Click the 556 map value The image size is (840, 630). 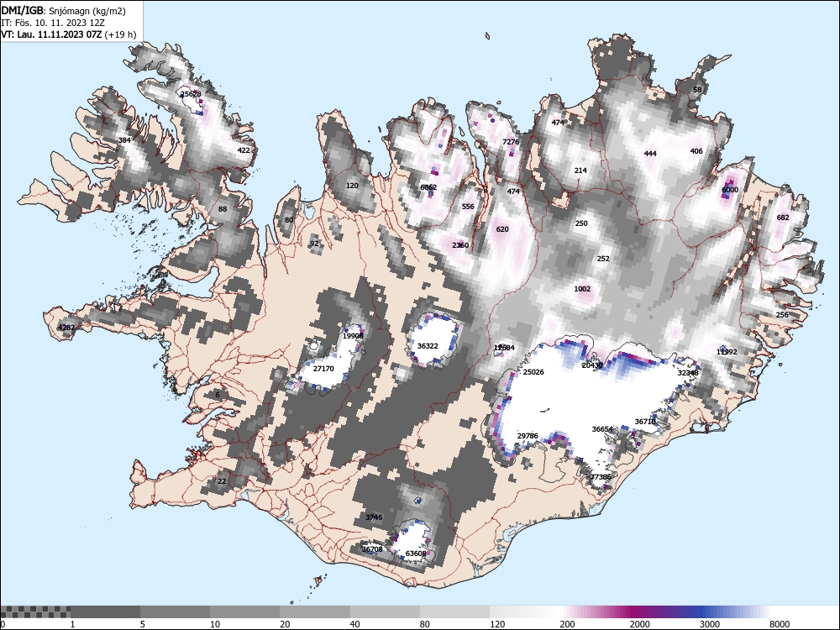pyautogui.click(x=468, y=207)
